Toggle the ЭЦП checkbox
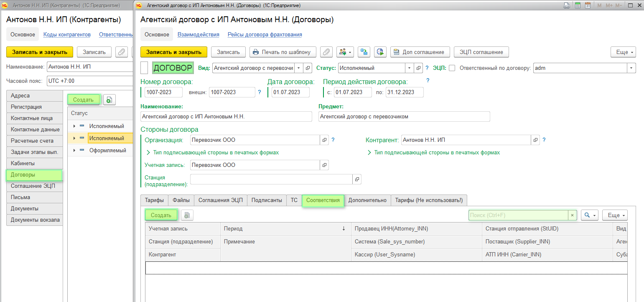Screen dimensions: 644x302 (x=452, y=68)
